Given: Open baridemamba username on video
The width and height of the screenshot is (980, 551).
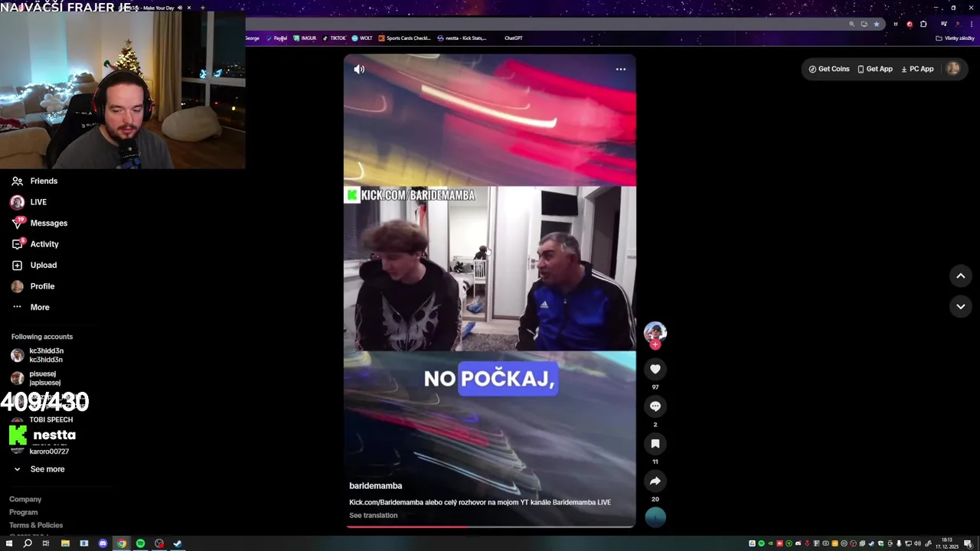Looking at the screenshot, I should click(375, 486).
